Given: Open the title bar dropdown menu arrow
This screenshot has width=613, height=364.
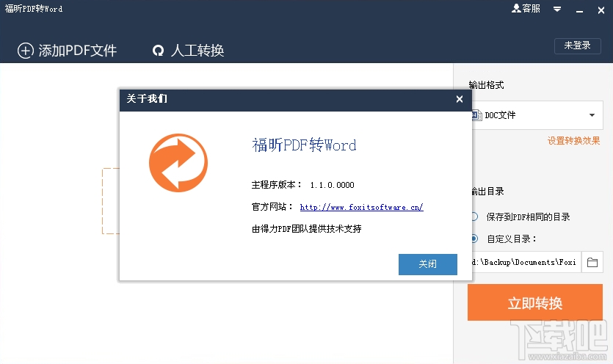Looking at the screenshot, I should 557,9.
